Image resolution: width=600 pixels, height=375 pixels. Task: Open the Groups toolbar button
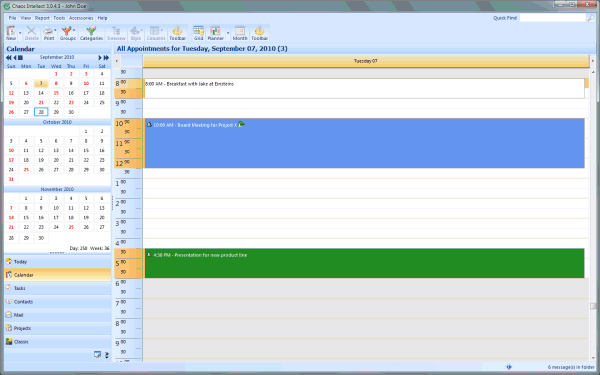67,33
